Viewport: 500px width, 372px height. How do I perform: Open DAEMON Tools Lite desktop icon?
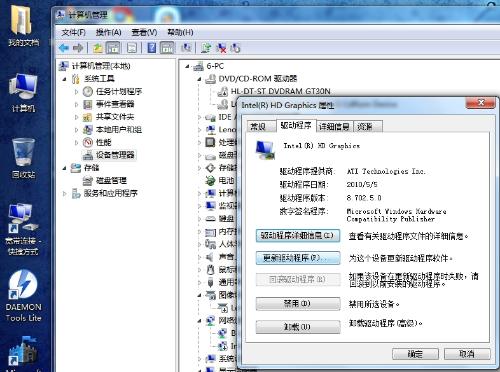[23, 296]
